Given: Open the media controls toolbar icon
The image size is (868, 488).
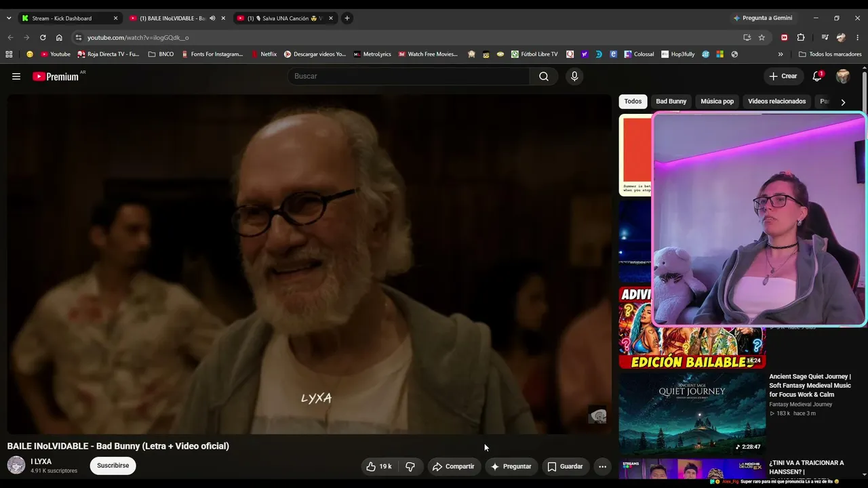Looking at the screenshot, I should (x=825, y=37).
